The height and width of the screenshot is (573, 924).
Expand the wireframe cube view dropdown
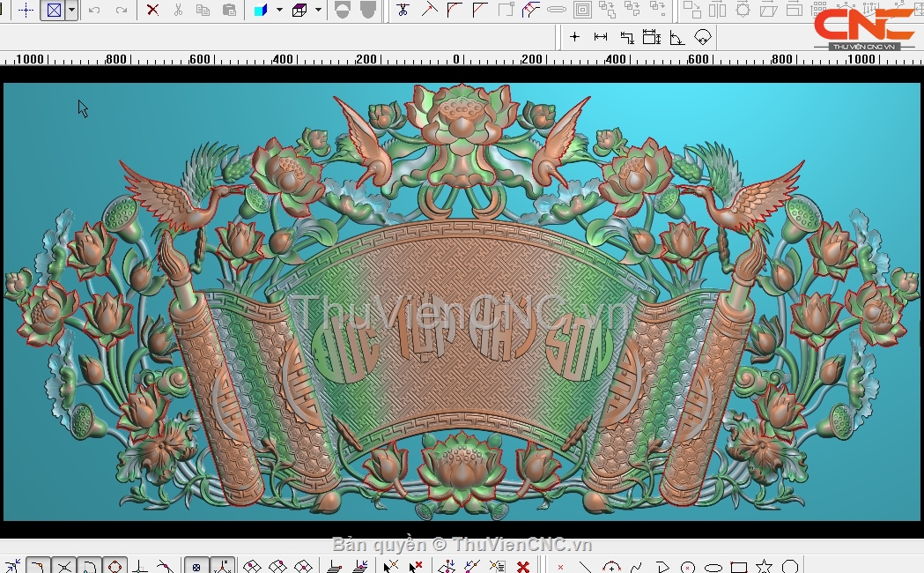coord(317,11)
